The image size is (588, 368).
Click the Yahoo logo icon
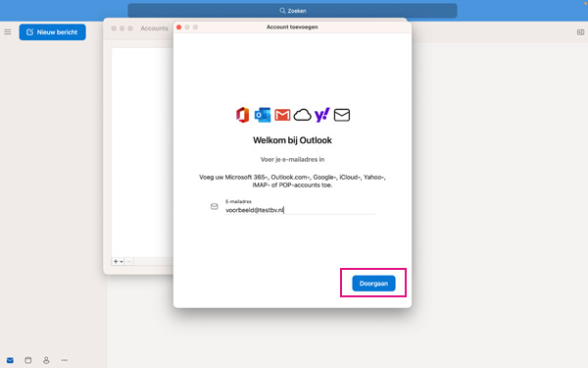point(321,115)
